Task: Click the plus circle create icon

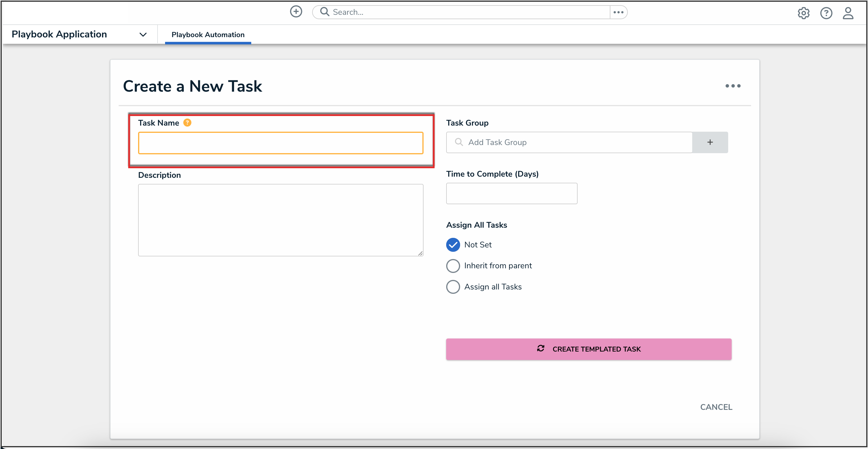Action: tap(296, 12)
